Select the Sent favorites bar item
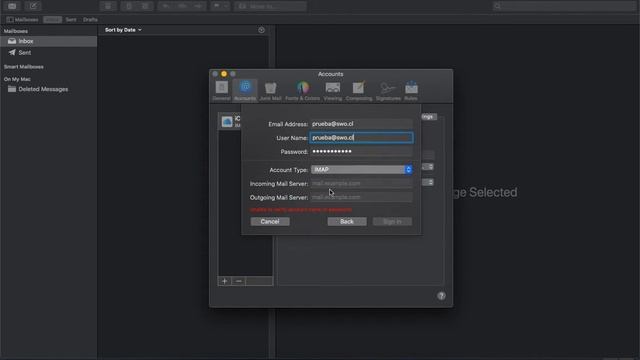The width and height of the screenshot is (640, 360). (71, 20)
